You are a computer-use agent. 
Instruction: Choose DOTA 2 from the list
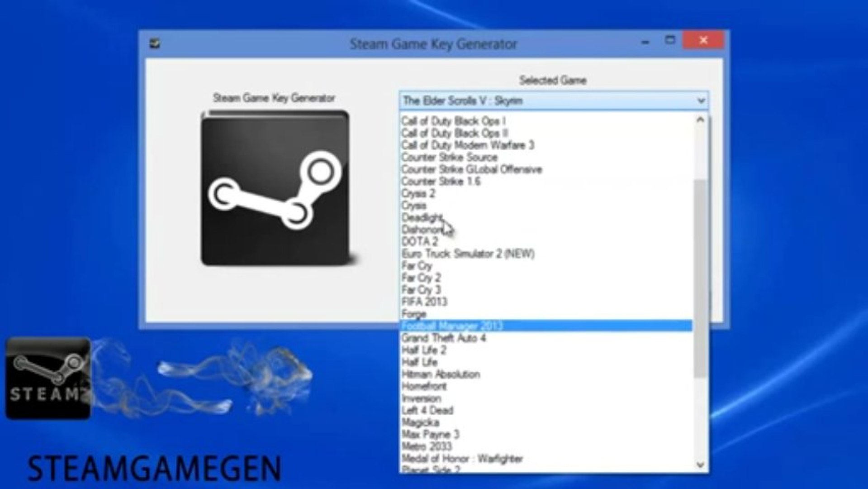420,241
